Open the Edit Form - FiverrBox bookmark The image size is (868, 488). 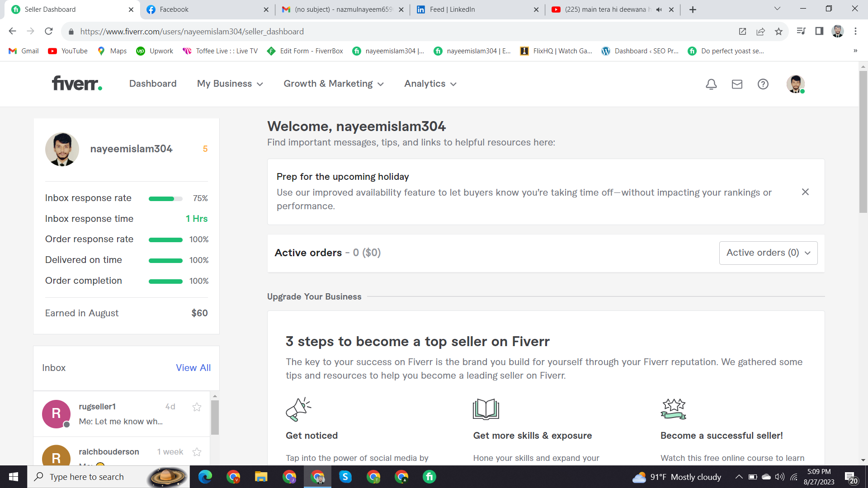click(305, 51)
